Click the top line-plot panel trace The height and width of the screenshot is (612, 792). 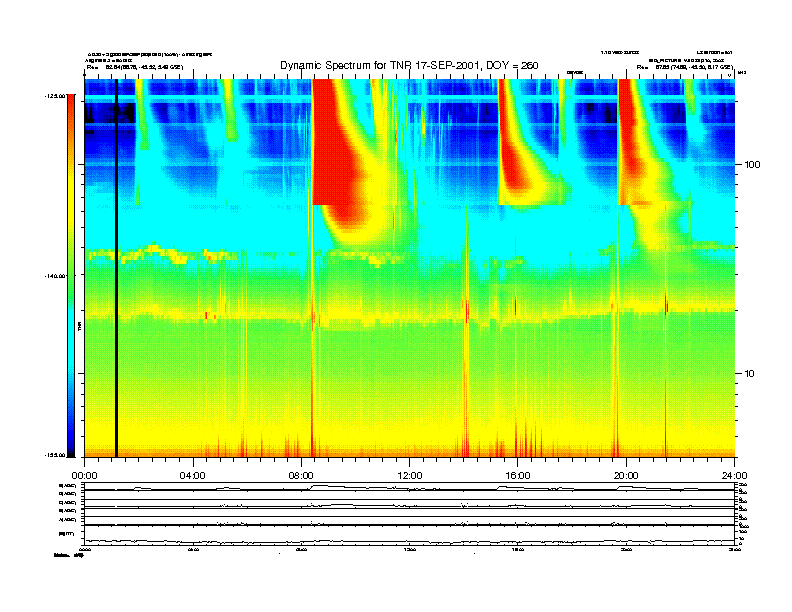tap(409, 488)
